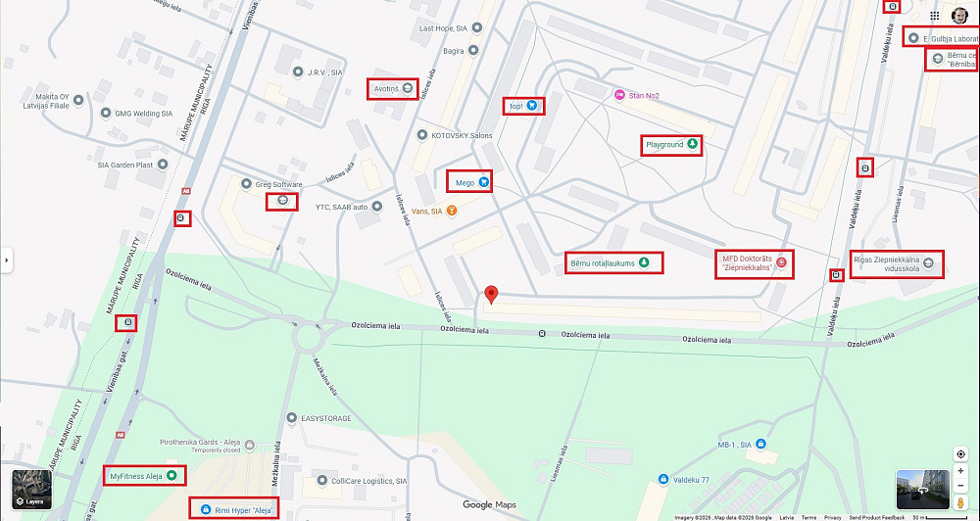Select the top! store marker
This screenshot has height=521, width=980.
pos(531,106)
